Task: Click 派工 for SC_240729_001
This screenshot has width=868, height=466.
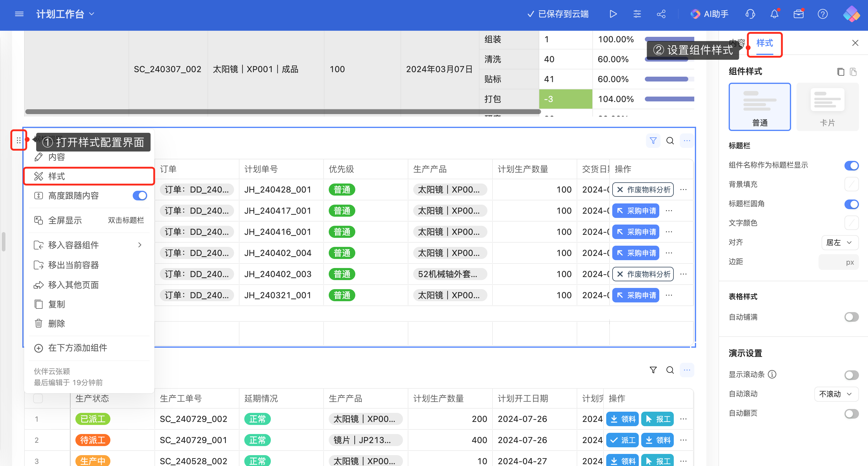Action: 622,440
